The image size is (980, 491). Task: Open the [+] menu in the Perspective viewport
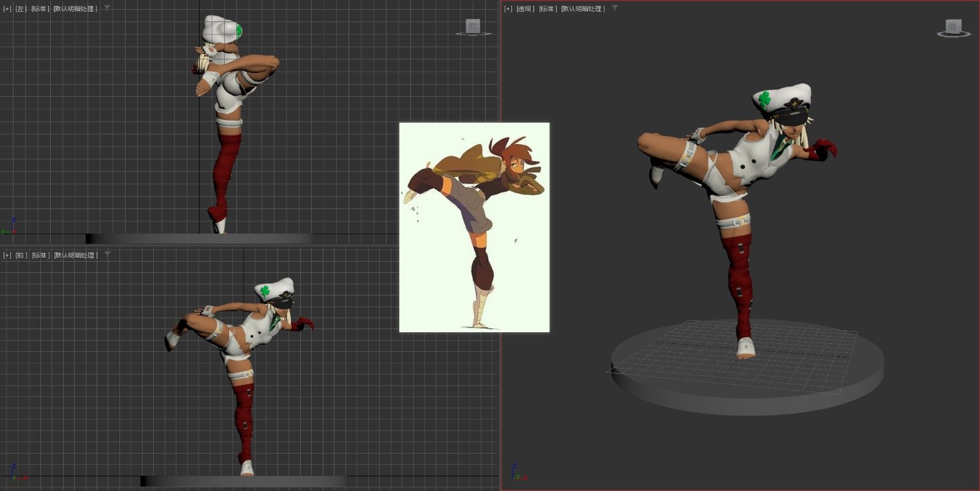(x=508, y=9)
